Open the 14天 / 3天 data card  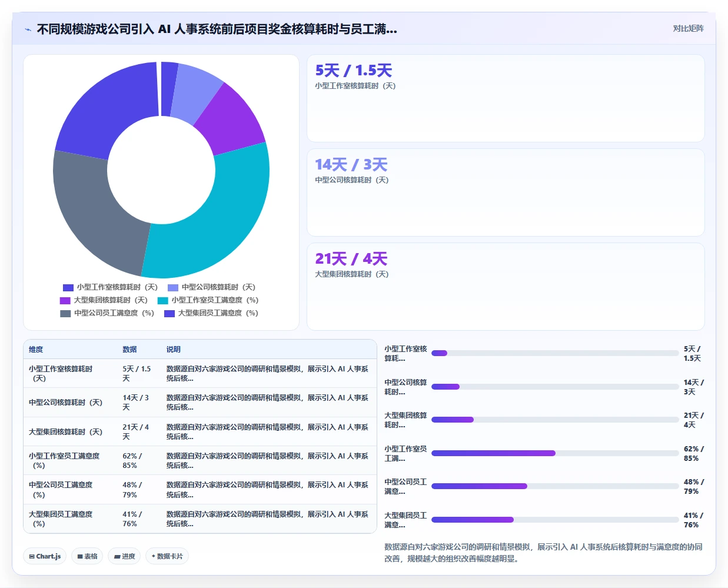click(x=506, y=192)
